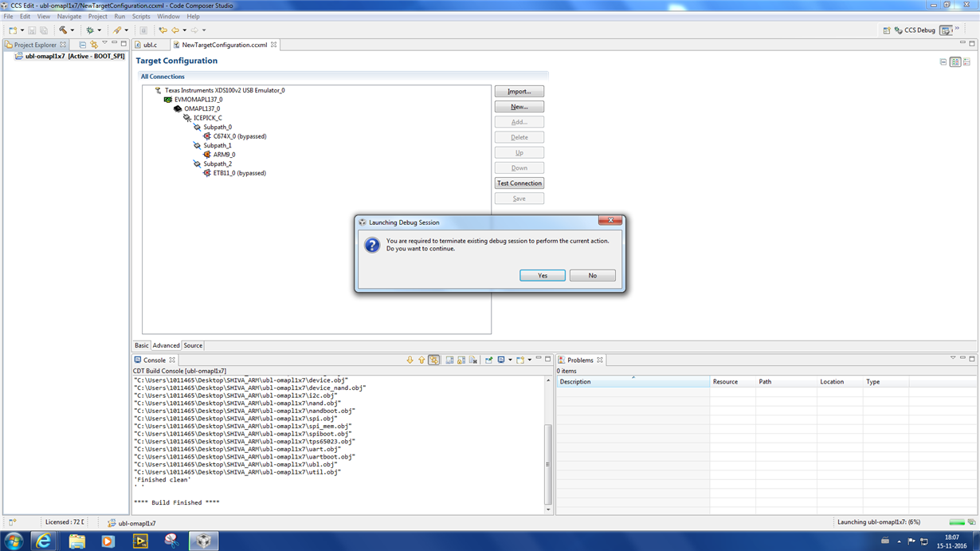Select the Problems view tab
The image size is (980, 551).
click(579, 360)
